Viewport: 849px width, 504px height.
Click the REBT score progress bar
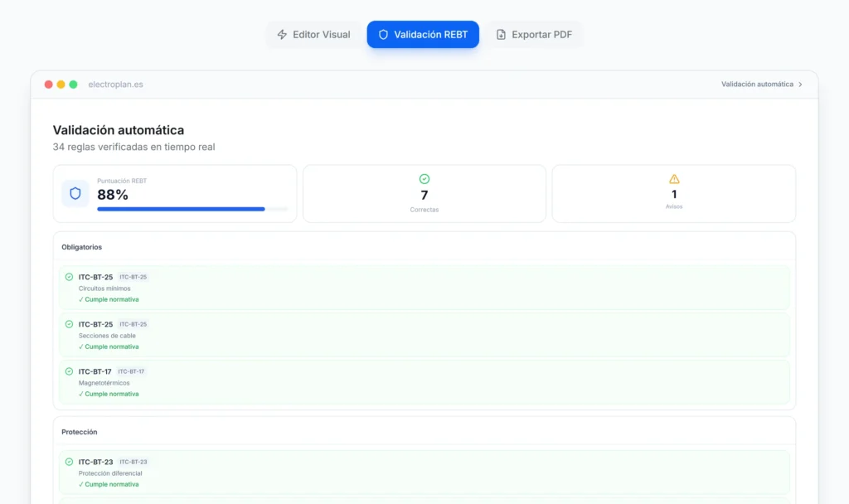point(192,209)
